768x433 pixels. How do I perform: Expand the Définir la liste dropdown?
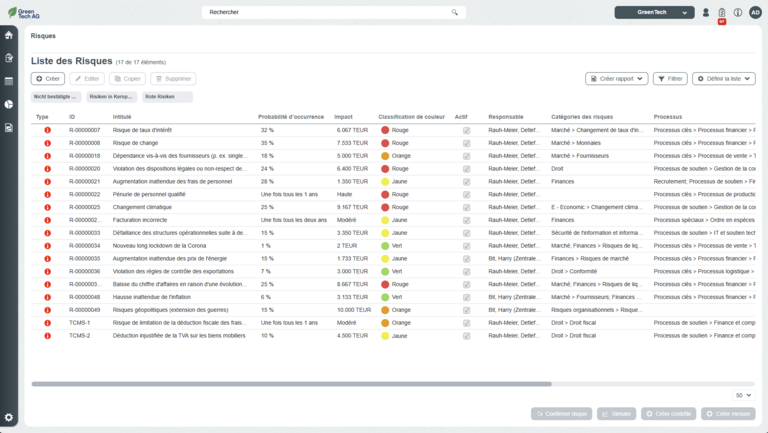click(x=724, y=78)
